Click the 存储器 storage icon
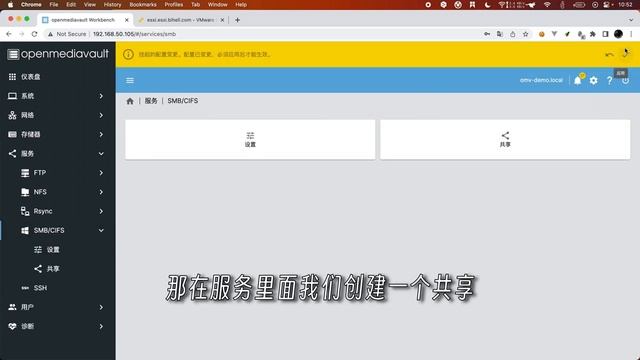The width and height of the screenshot is (640, 360). (12, 134)
